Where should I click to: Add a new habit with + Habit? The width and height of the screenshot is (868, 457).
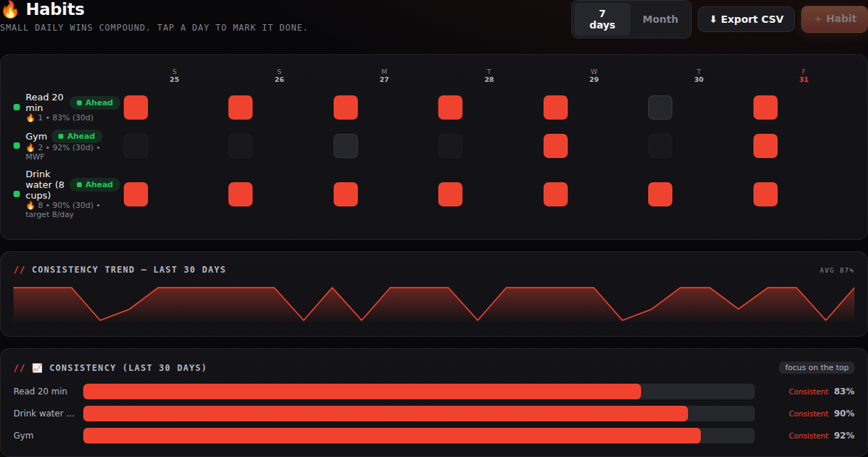click(835, 19)
